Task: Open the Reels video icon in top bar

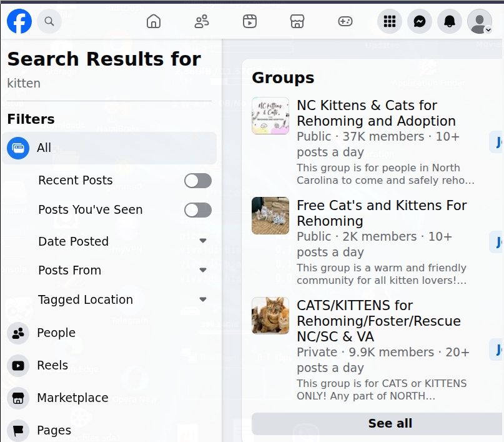Action: (250, 21)
